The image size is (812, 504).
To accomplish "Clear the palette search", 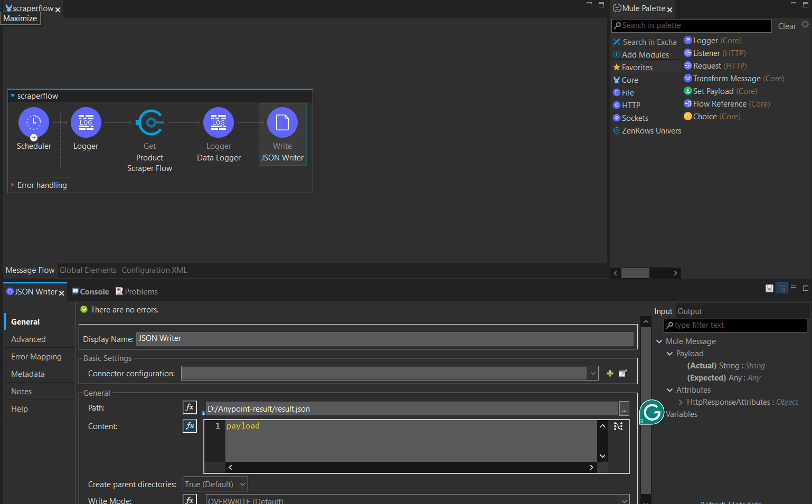I will click(787, 26).
